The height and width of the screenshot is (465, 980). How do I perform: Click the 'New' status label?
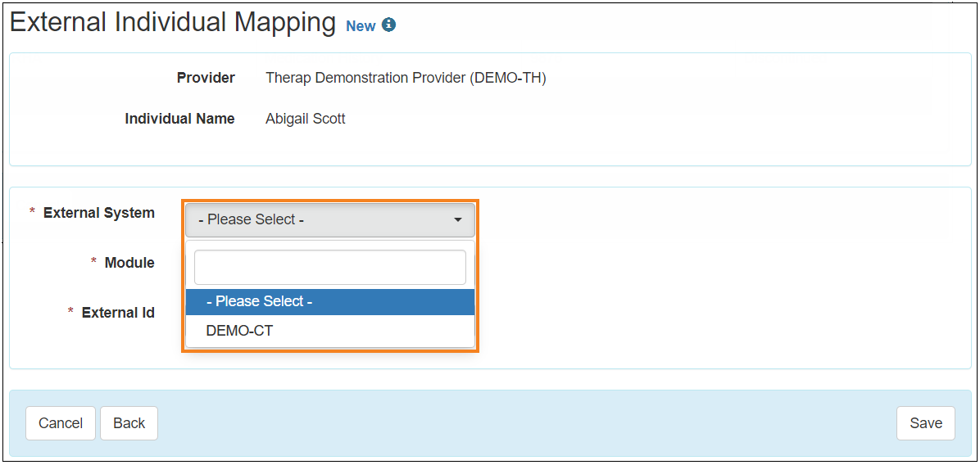pyautogui.click(x=361, y=25)
